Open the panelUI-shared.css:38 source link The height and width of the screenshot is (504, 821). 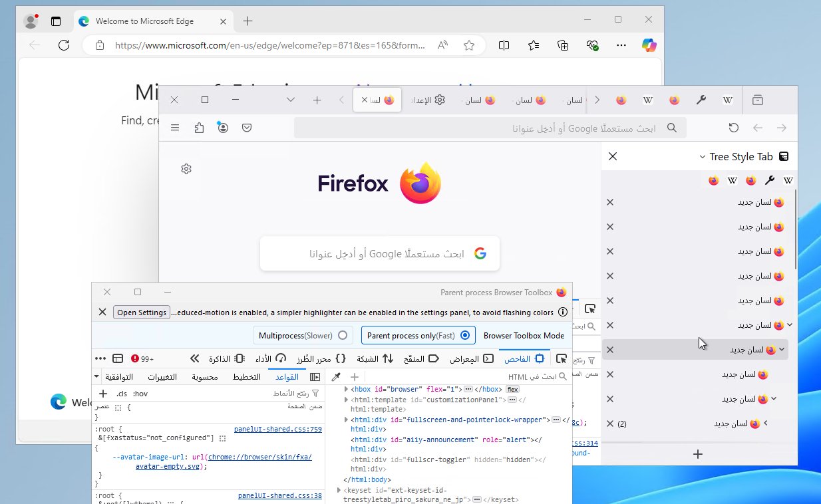280,495
